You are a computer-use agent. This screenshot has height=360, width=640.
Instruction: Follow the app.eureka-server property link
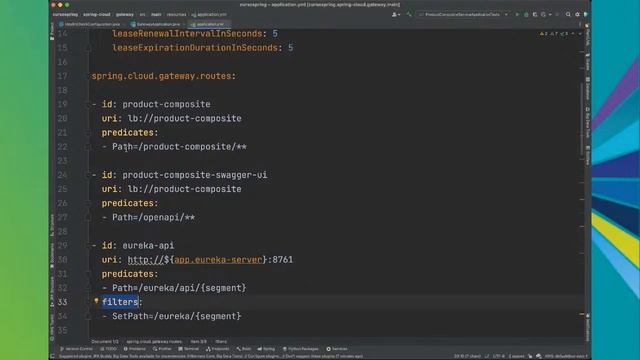coord(218,260)
